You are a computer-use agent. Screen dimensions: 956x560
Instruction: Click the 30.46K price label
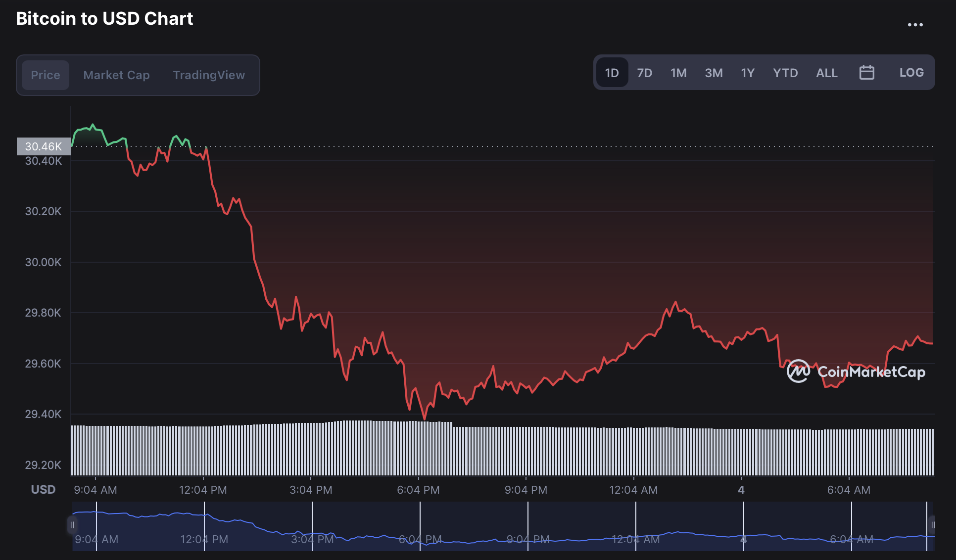(44, 146)
